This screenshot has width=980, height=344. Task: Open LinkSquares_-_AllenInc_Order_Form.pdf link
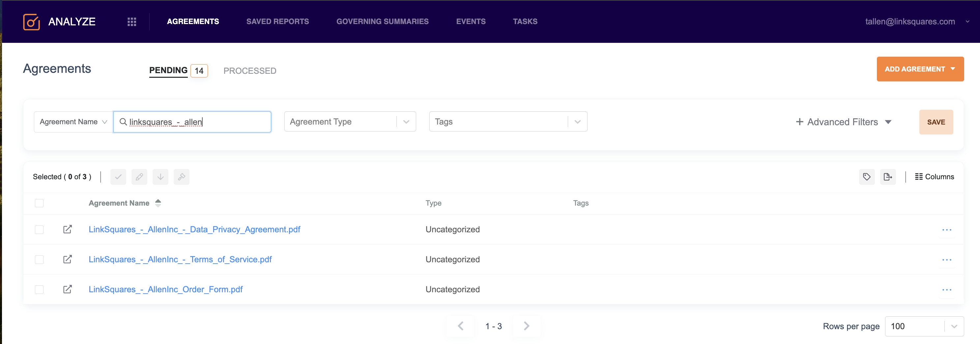click(165, 290)
